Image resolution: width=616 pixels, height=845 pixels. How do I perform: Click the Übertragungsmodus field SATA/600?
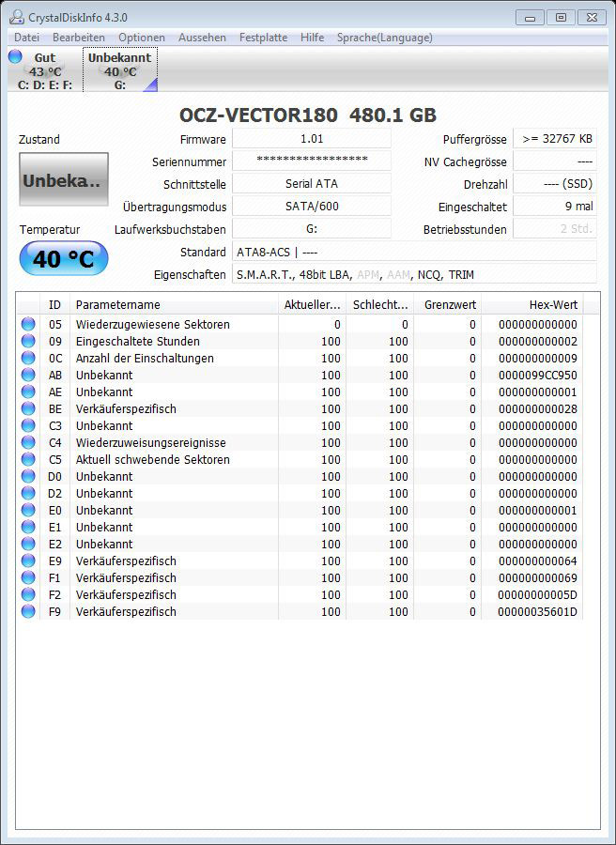pos(312,206)
